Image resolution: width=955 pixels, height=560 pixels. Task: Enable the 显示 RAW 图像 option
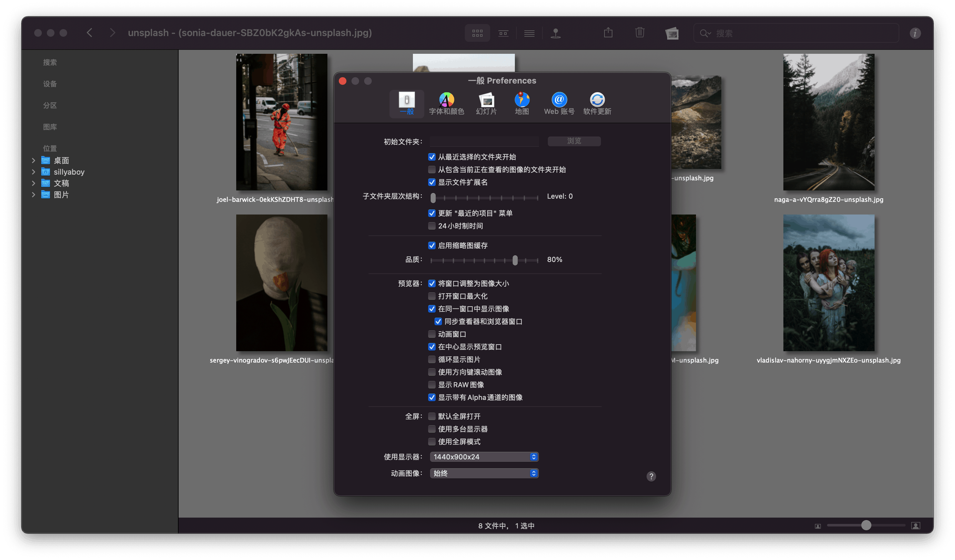pyautogui.click(x=432, y=385)
